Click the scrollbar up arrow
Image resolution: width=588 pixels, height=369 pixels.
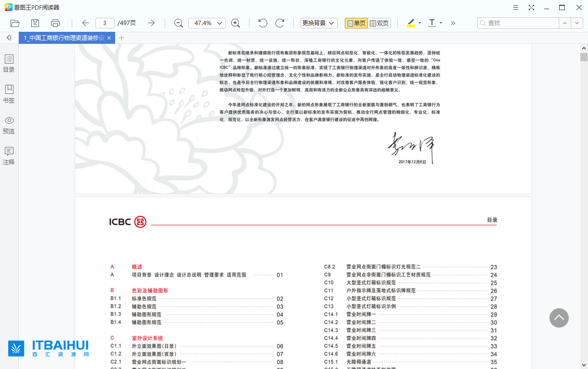coord(584,48)
